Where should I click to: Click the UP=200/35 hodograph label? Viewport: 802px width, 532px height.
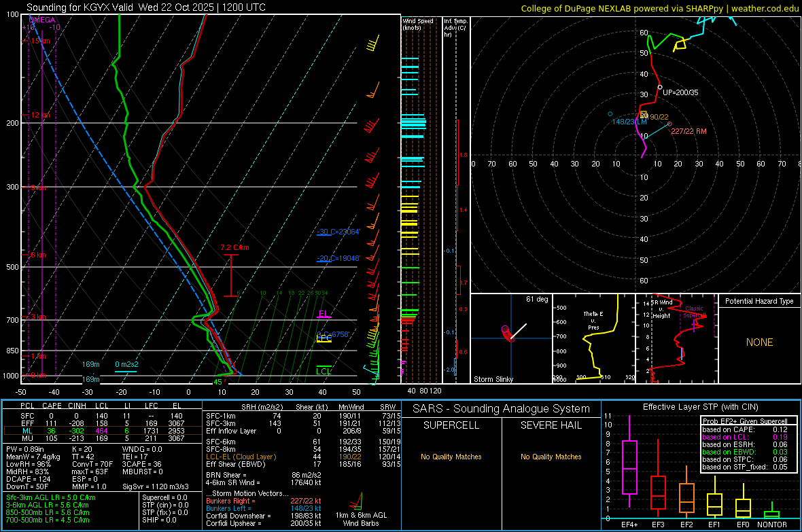680,92
